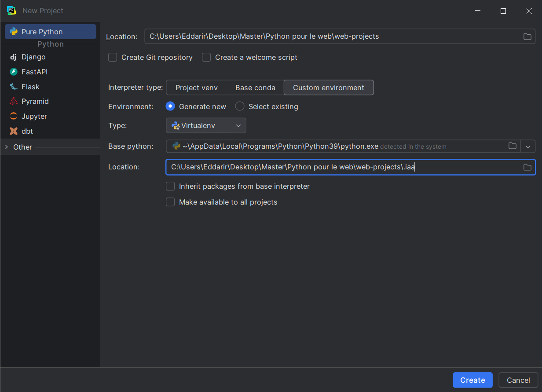The image size is (542, 392).
Task: Select the FastAPI icon in sidebar
Action: point(14,72)
